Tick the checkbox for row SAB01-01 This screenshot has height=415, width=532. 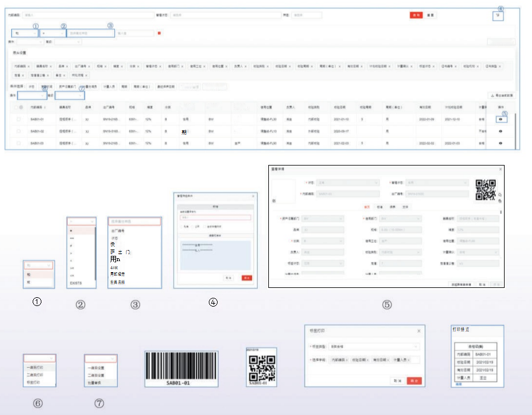click(19, 119)
